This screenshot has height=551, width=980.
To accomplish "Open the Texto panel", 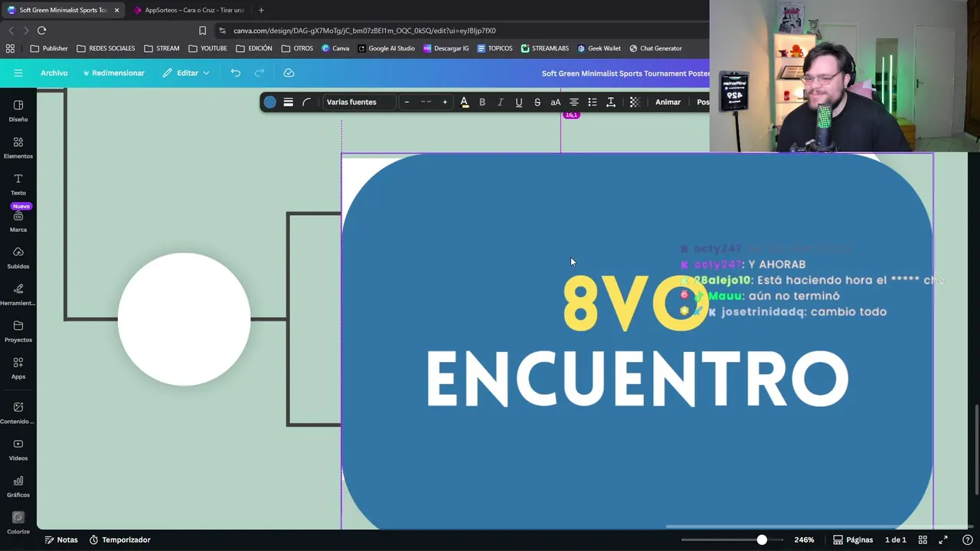I will pyautogui.click(x=18, y=184).
